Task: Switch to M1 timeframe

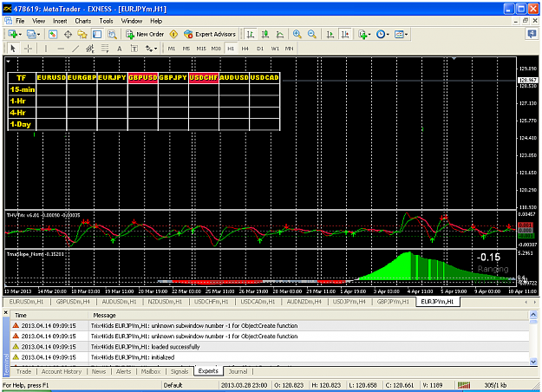Action: pos(172,49)
